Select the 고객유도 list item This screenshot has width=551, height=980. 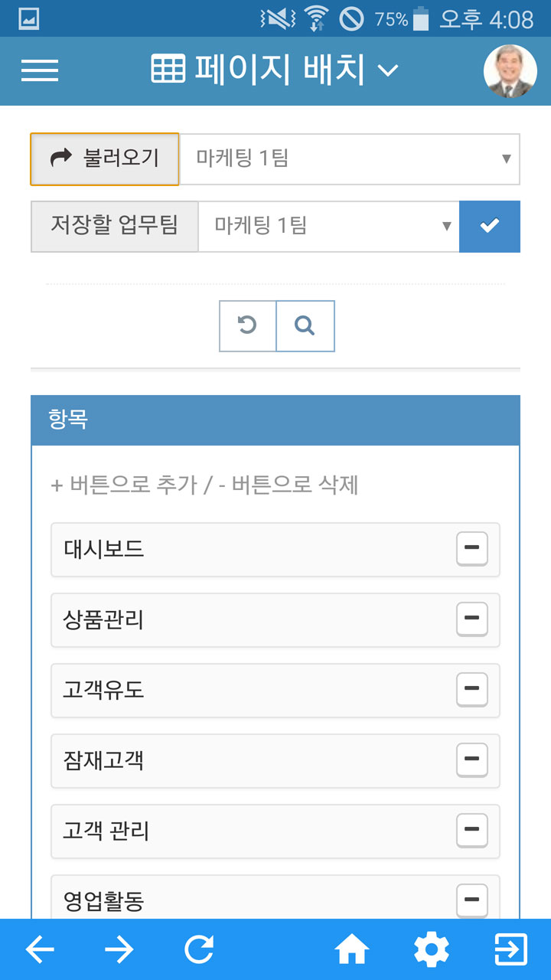coord(275,691)
